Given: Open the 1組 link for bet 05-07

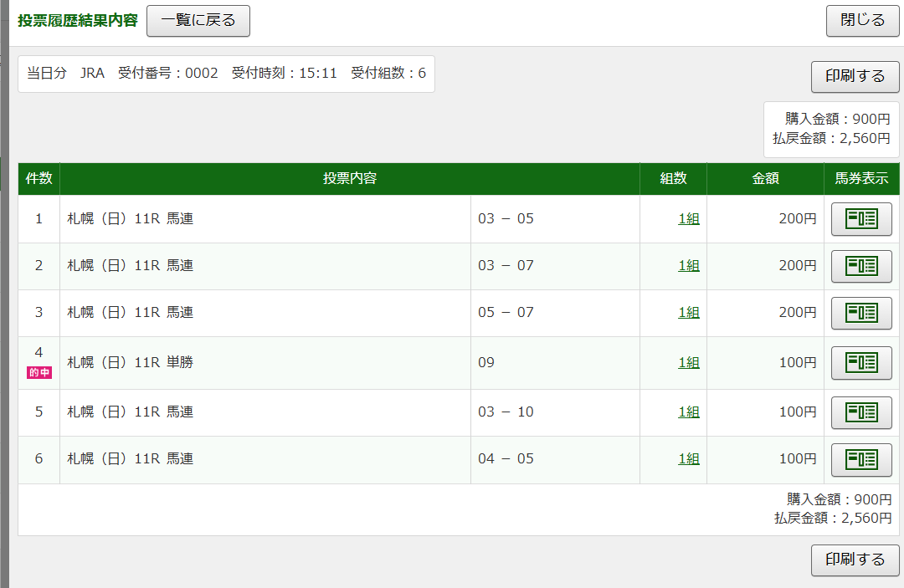Looking at the screenshot, I should pyautogui.click(x=688, y=313).
